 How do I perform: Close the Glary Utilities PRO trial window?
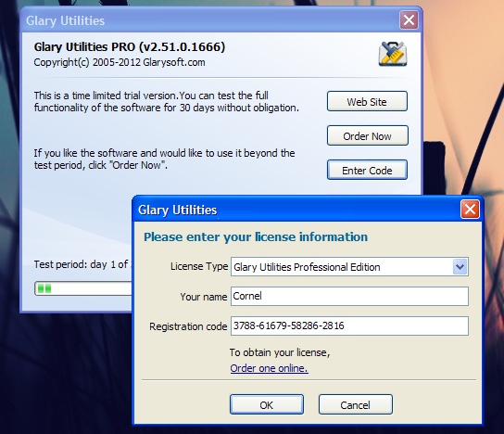pos(409,20)
